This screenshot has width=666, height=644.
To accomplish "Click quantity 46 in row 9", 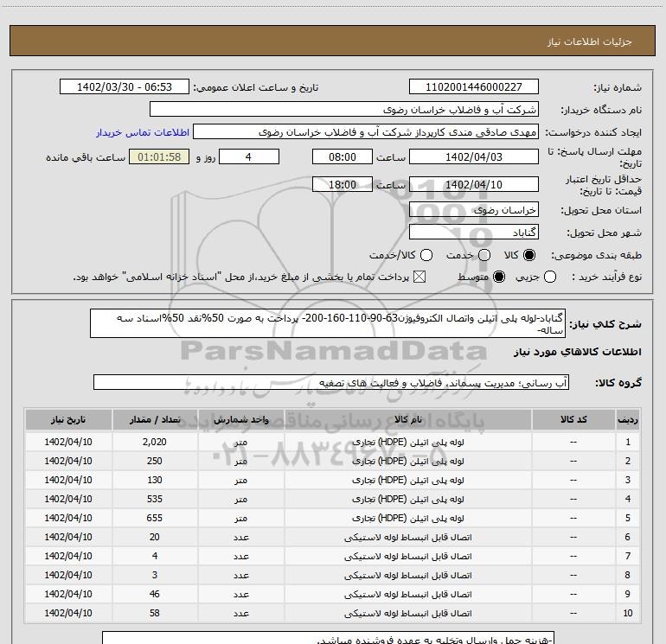I will (x=155, y=594).
